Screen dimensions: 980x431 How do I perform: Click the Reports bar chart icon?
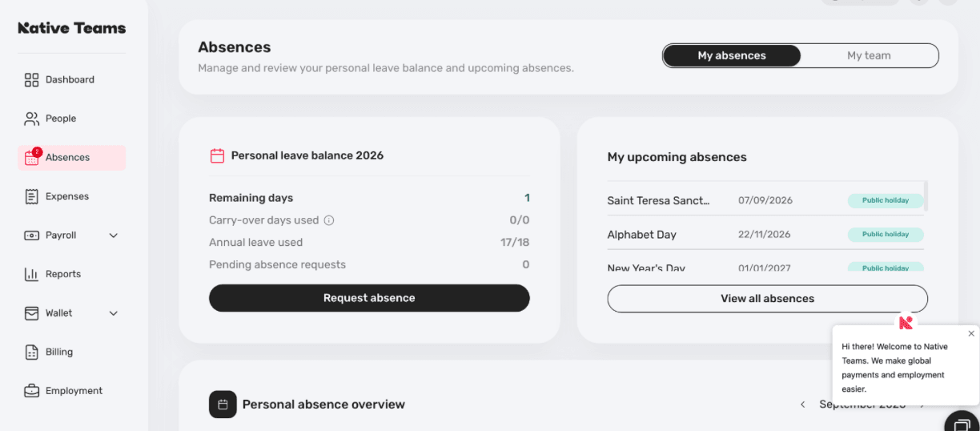[31, 274]
